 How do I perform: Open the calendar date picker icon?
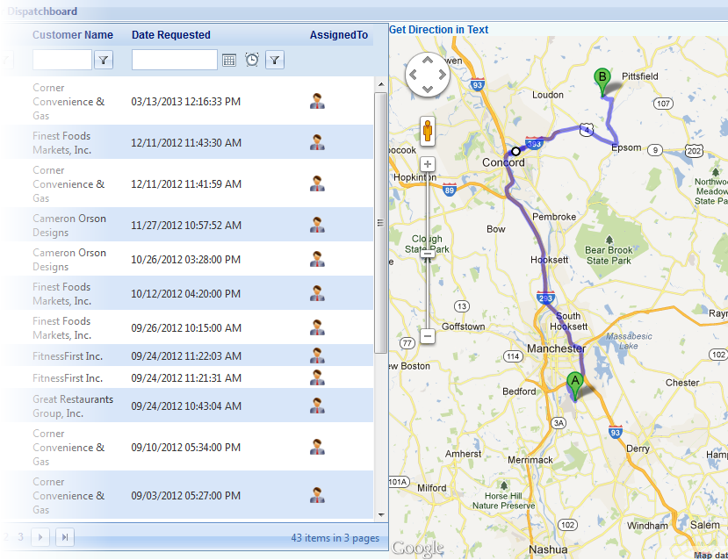tap(229, 60)
